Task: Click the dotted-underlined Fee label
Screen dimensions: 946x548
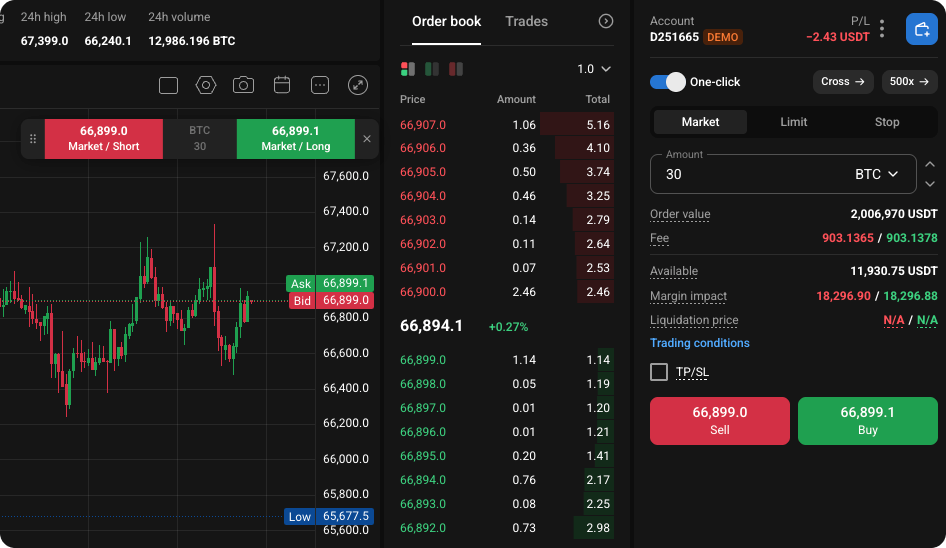Action: click(x=659, y=238)
